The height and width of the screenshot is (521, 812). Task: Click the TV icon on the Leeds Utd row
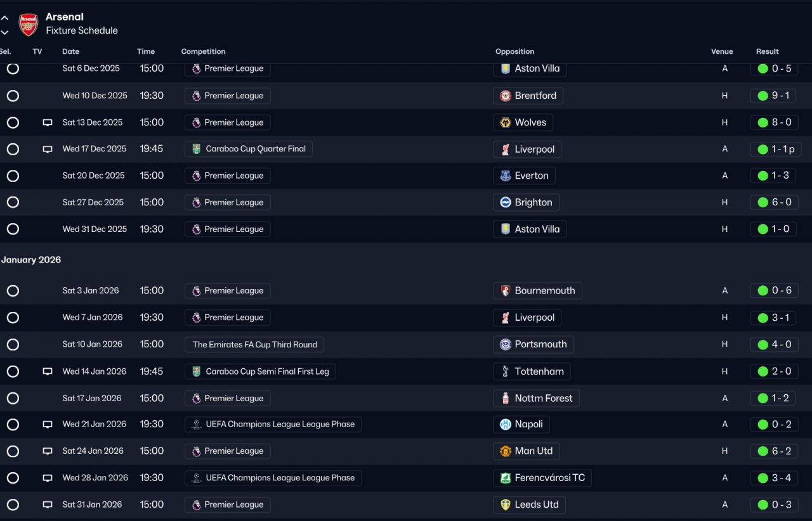(x=48, y=505)
